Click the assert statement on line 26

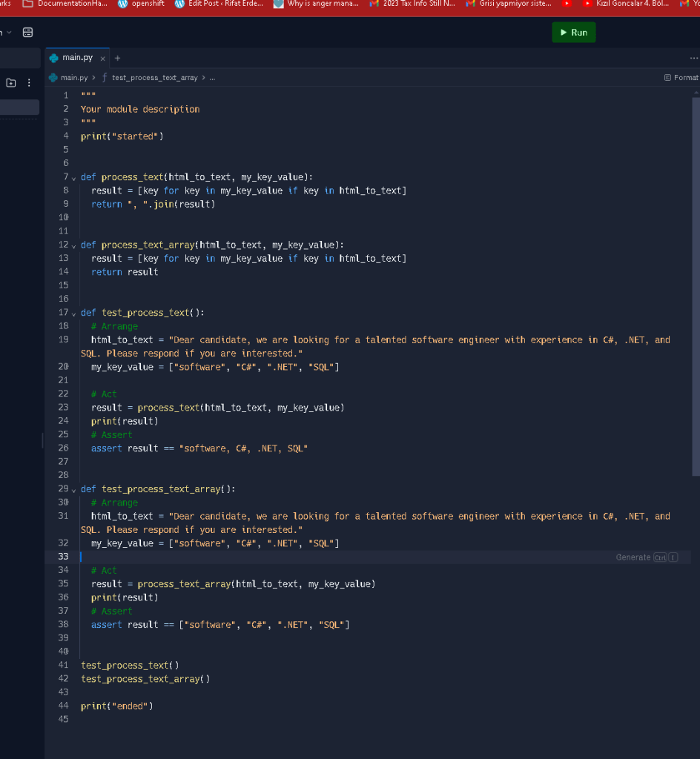pyautogui.click(x=199, y=448)
